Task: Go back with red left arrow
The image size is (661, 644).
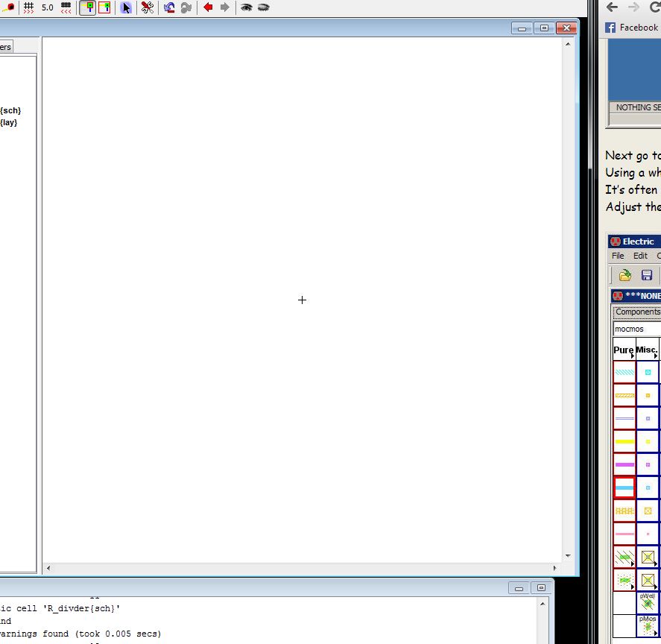Action: pos(208,7)
